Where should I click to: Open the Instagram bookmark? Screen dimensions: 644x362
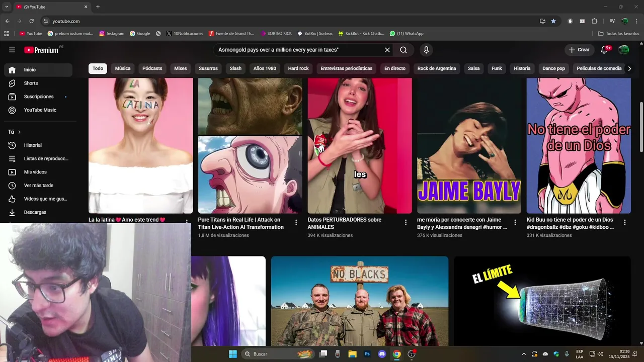pyautogui.click(x=112, y=34)
